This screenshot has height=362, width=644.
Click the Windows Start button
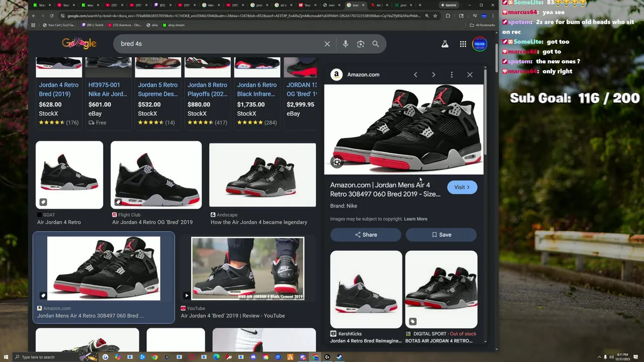pos(6,357)
